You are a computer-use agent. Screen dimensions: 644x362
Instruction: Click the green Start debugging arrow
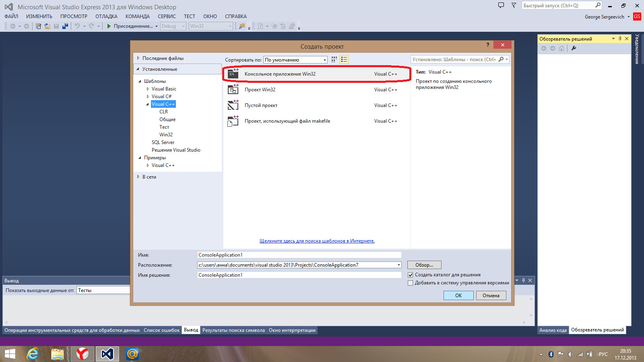coord(109,26)
